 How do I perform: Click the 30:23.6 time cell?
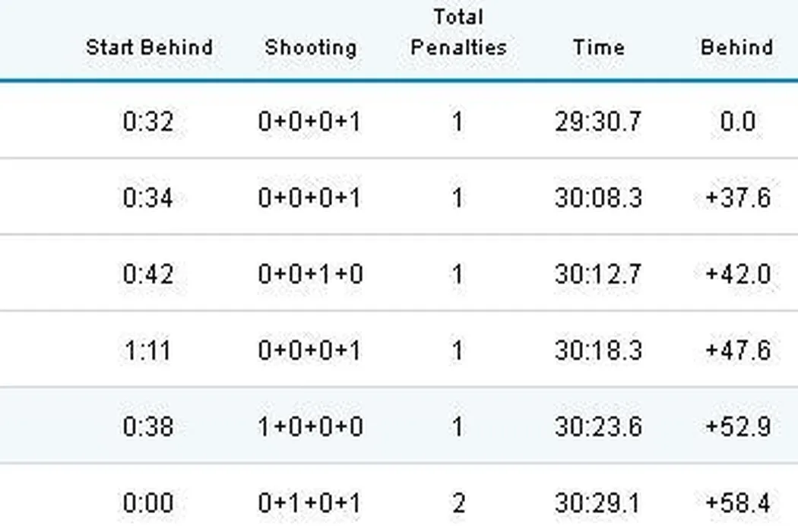coord(598,426)
